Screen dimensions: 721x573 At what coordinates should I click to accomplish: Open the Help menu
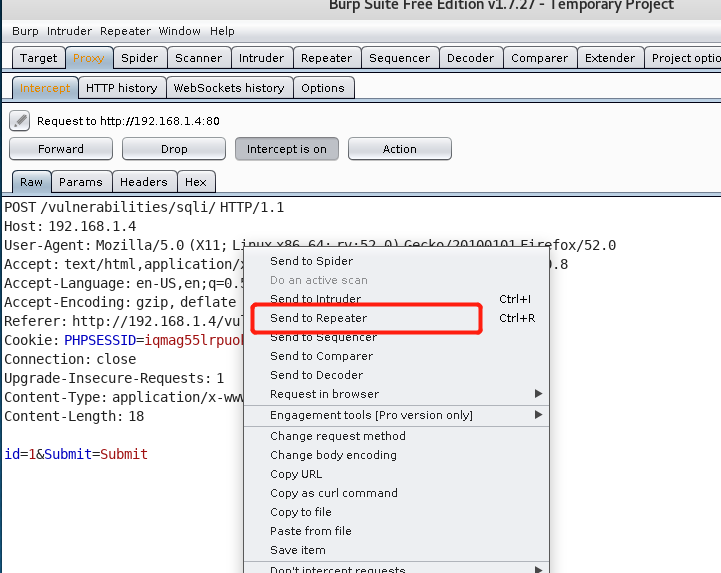(222, 31)
